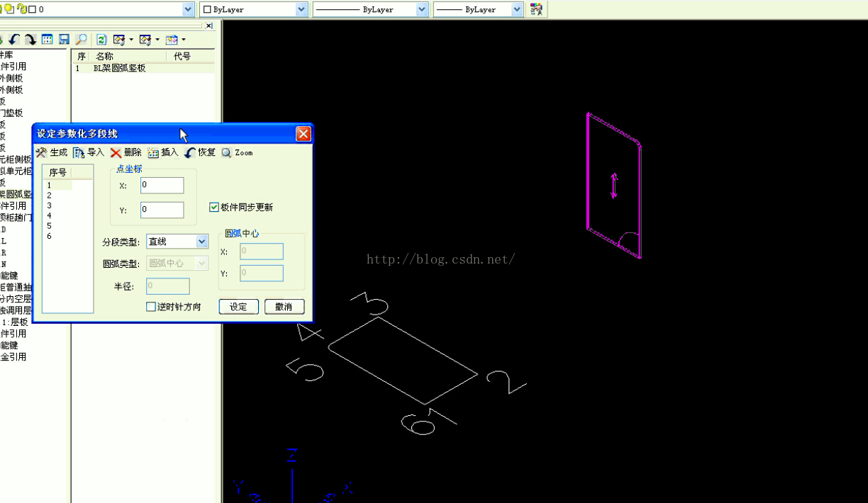Viewport: 868px width, 503px height.
Task: Click the undo arrow icon in the panel toolbar
Action: [x=13, y=40]
